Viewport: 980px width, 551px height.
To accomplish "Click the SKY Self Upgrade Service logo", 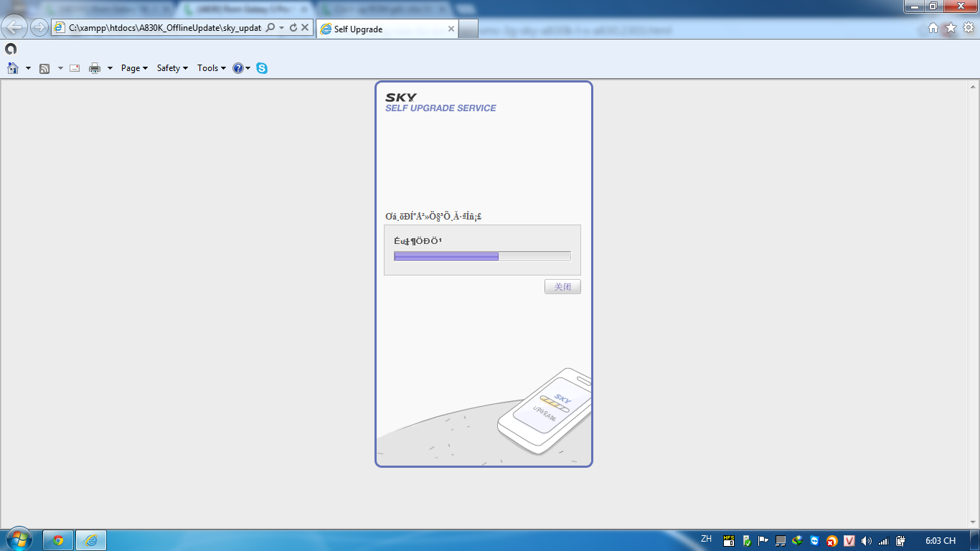I will pos(440,103).
